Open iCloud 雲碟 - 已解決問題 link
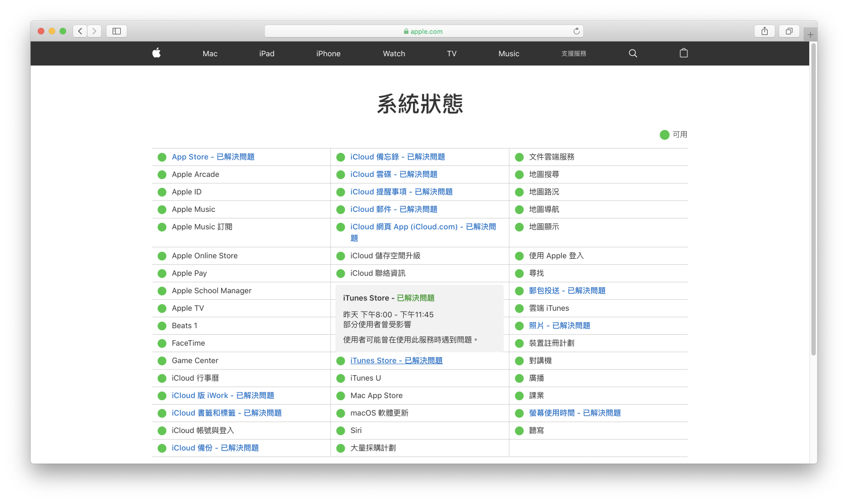Image resolution: width=848 pixels, height=504 pixels. (394, 174)
